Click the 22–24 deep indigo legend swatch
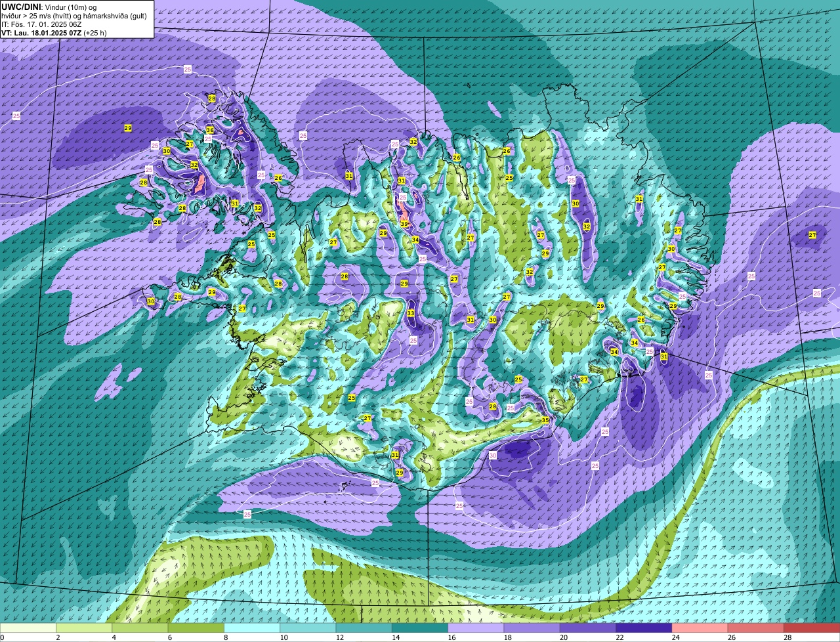The height and width of the screenshot is (642, 840). pyautogui.click(x=644, y=628)
